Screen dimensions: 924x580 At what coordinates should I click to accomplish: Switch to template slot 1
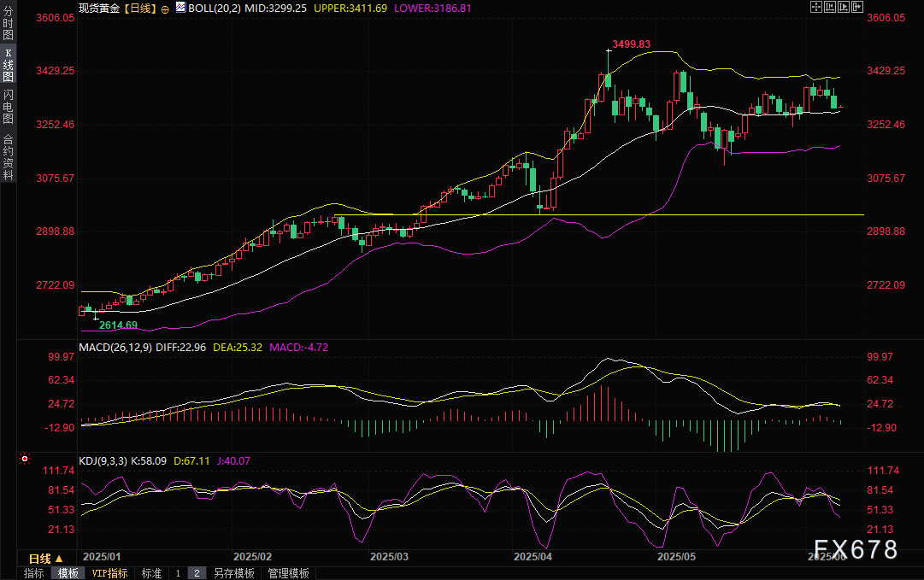pos(178,573)
